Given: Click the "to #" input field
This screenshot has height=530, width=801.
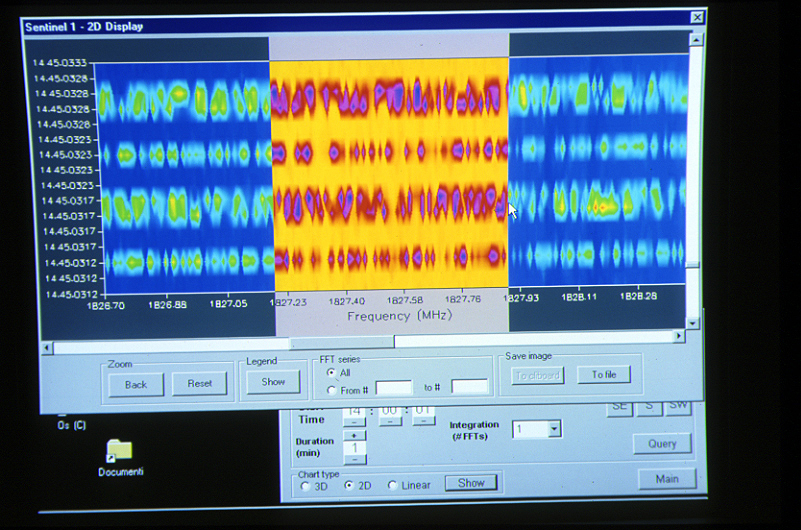Looking at the screenshot, I should click(469, 387).
